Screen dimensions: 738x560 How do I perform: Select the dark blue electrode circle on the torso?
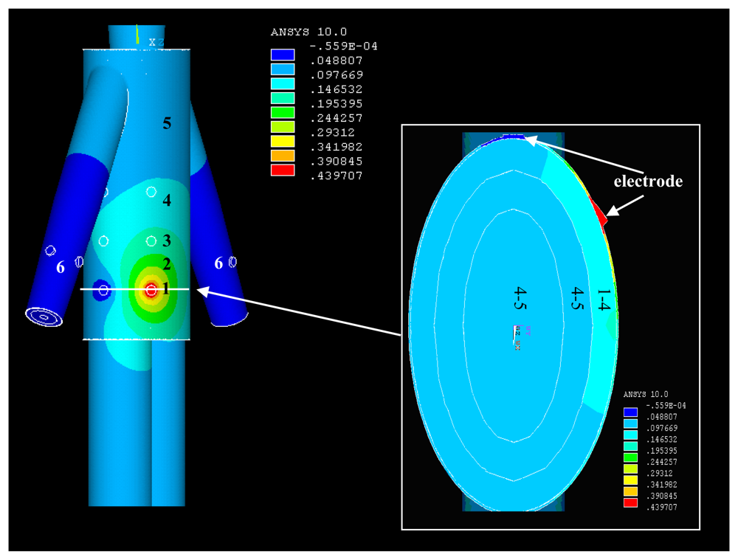(103, 290)
